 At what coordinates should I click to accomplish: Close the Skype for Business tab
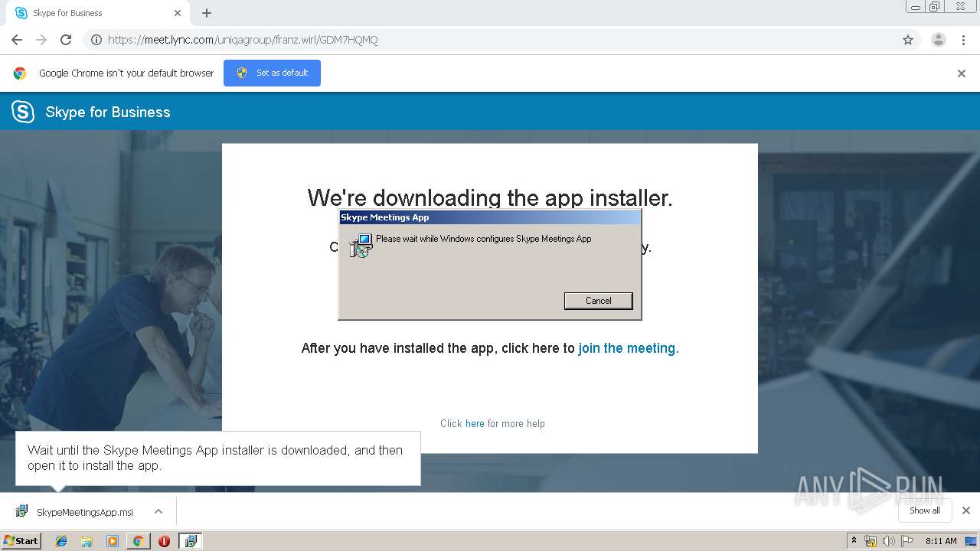178,13
